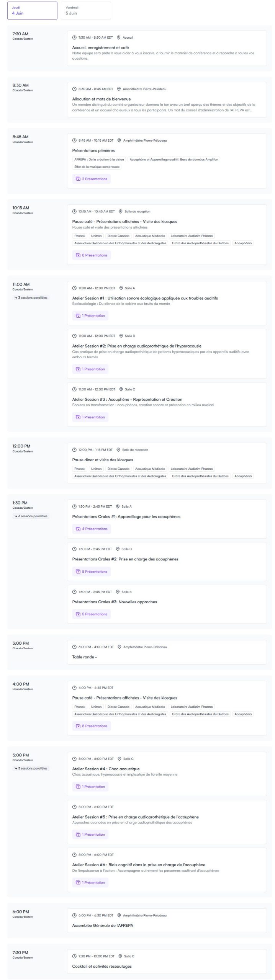The height and width of the screenshot is (980, 275).
Task: Switch to the Vendredi 5 Juin tab
Action: pos(86,11)
